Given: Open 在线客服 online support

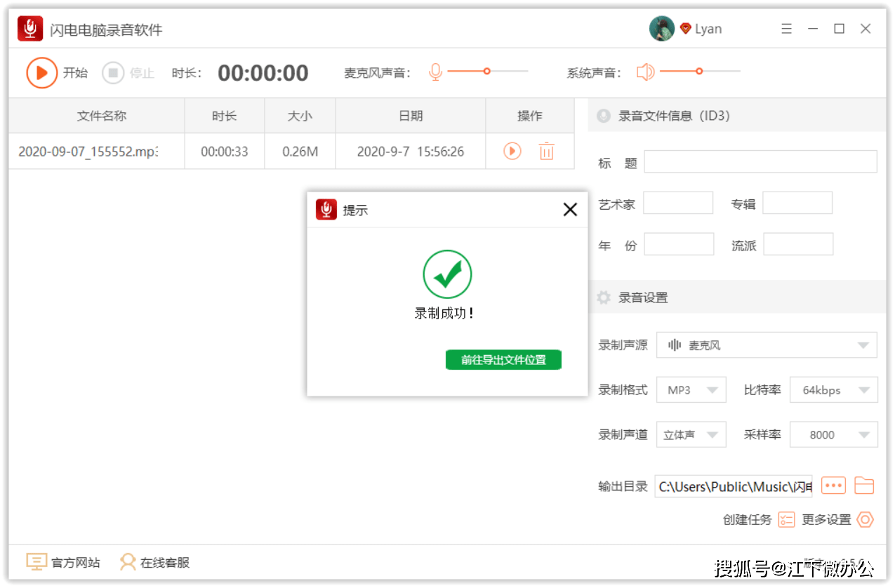Looking at the screenshot, I should 154,562.
